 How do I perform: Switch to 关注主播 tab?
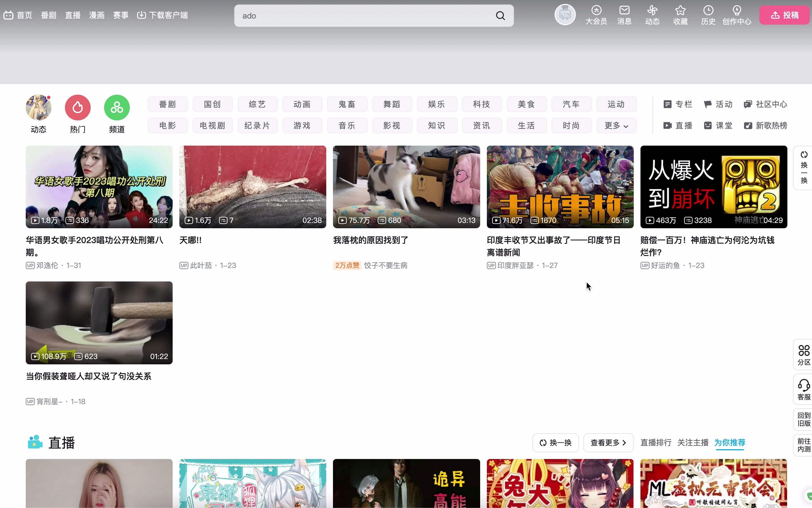pos(693,443)
